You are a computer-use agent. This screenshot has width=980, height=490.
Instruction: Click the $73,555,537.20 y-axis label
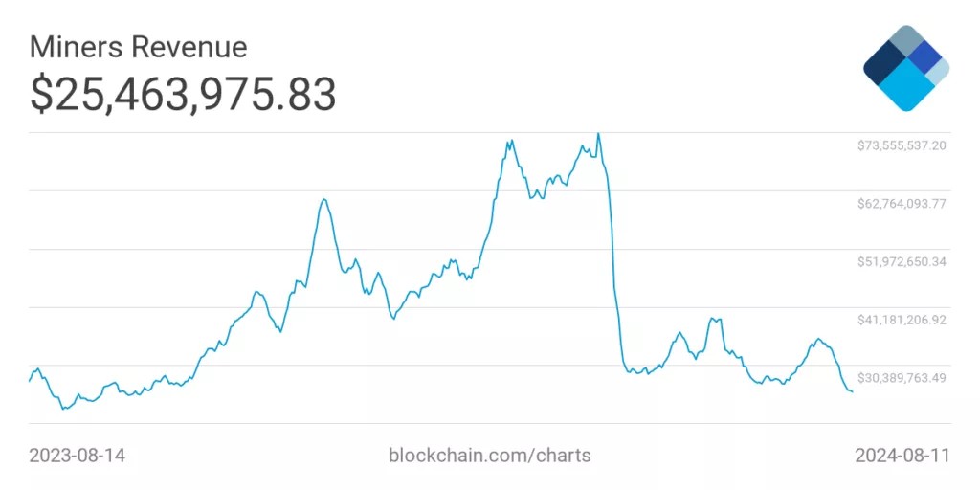click(902, 145)
